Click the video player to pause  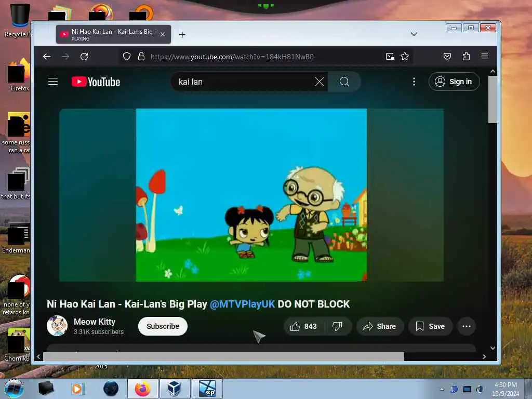(251, 195)
